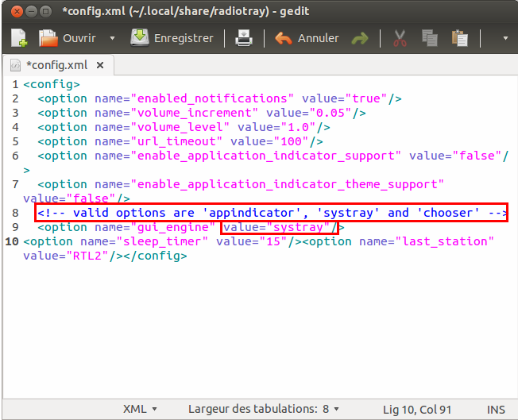This screenshot has height=420, width=518.
Task: Click the value="systray" text
Action: [x=276, y=227]
